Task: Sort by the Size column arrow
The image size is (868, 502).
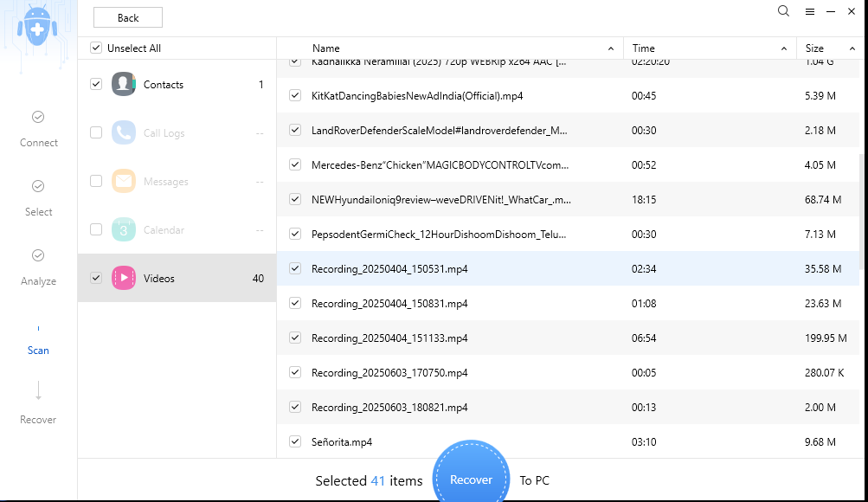Action: click(852, 48)
